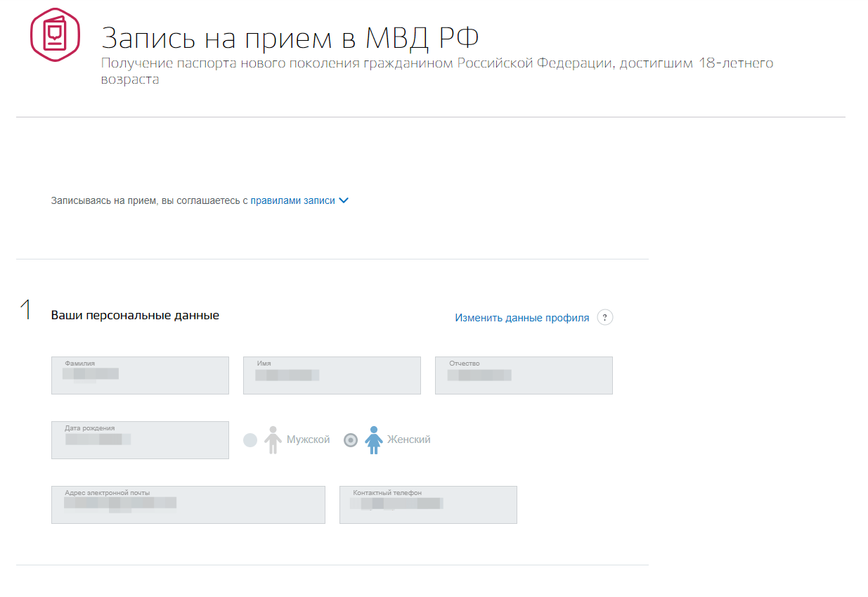The width and height of the screenshot is (868, 597).
Task: Click the passport service logo icon
Action: pos(55,34)
